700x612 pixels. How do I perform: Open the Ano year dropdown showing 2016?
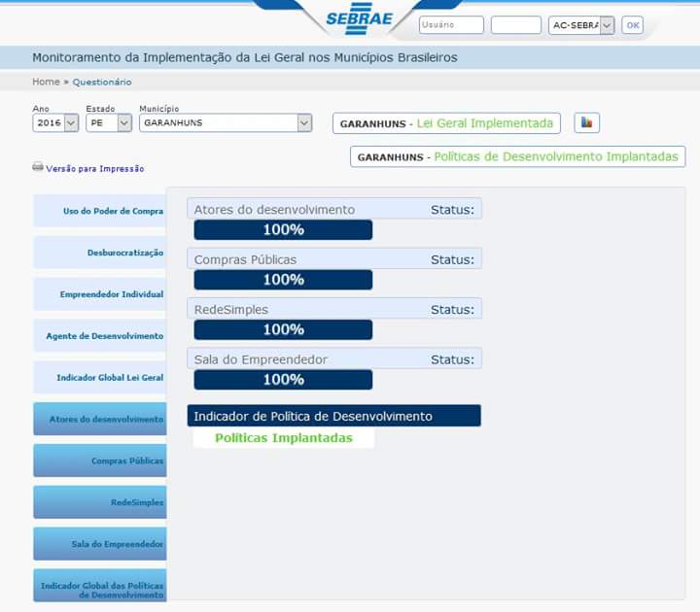[x=55, y=123]
